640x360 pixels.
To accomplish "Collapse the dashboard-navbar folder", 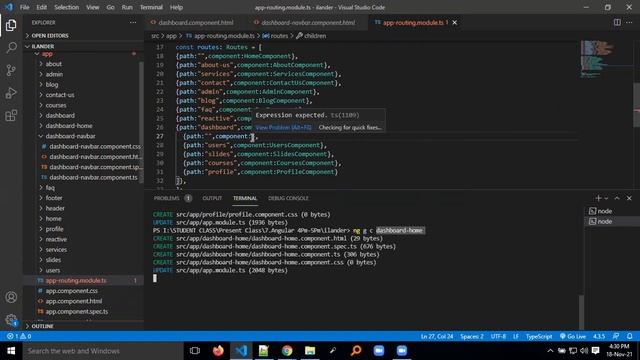I will point(70,136).
